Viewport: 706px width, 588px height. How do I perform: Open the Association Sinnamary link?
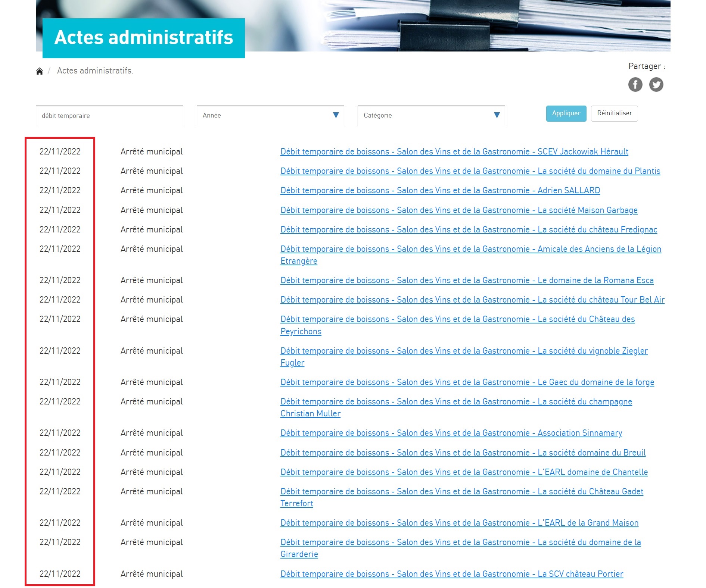pos(451,433)
